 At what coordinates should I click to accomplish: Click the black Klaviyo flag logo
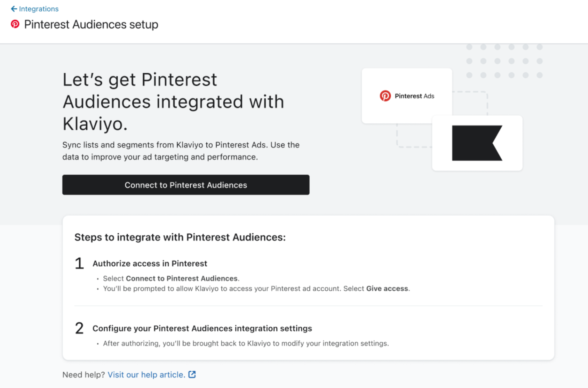point(477,143)
